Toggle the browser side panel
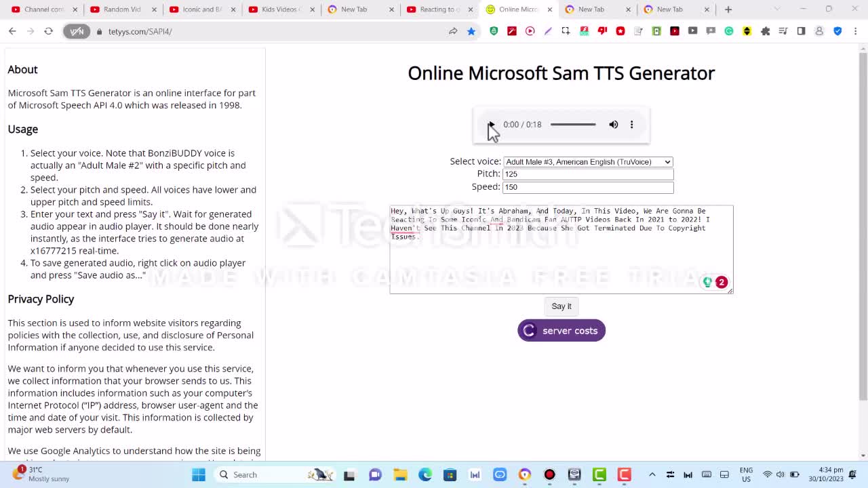Image resolution: width=868 pixels, height=488 pixels. pos(801,31)
